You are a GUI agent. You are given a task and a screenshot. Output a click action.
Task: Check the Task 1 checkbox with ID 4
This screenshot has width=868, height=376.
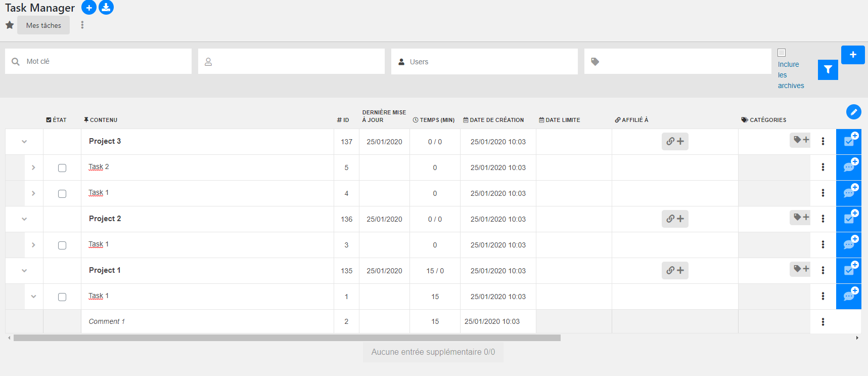pyautogui.click(x=62, y=194)
